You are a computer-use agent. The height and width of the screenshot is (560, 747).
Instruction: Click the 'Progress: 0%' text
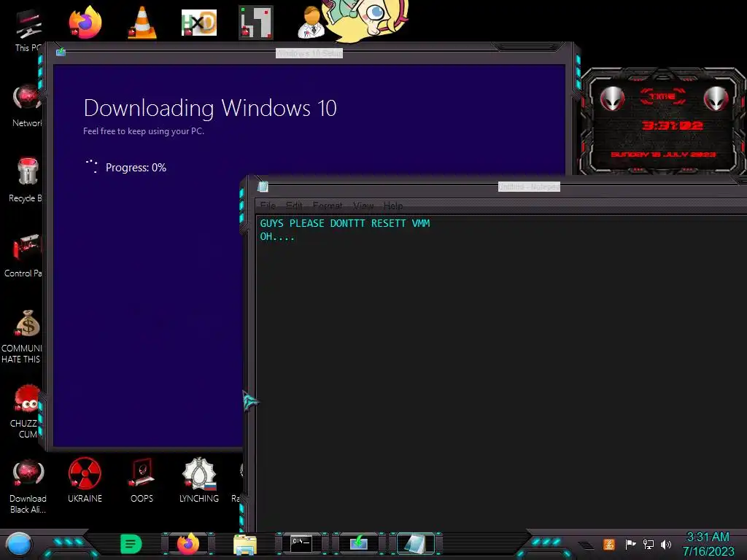[x=136, y=168]
